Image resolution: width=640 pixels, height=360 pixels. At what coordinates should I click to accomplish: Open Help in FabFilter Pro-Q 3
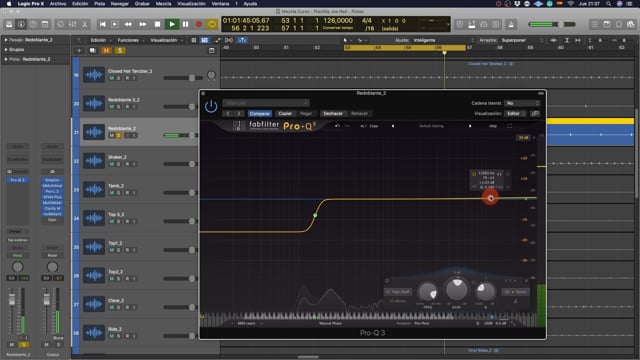(x=493, y=126)
